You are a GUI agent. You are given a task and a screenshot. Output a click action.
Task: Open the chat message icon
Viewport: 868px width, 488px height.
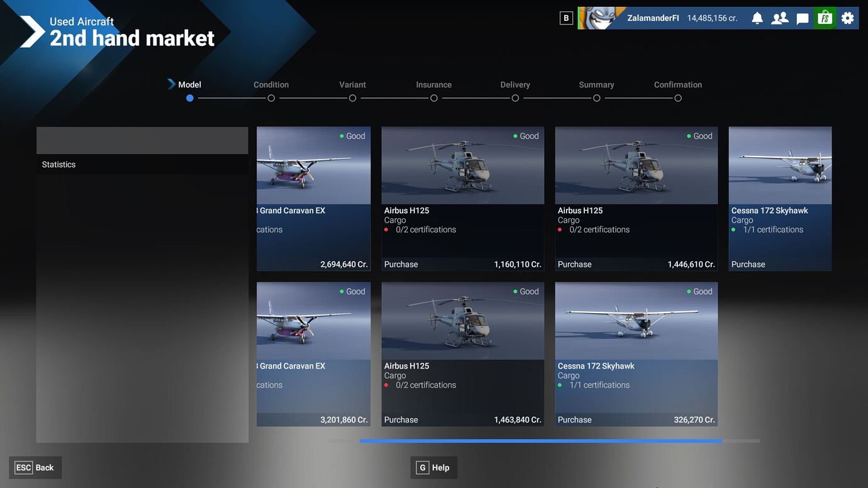pos(803,18)
